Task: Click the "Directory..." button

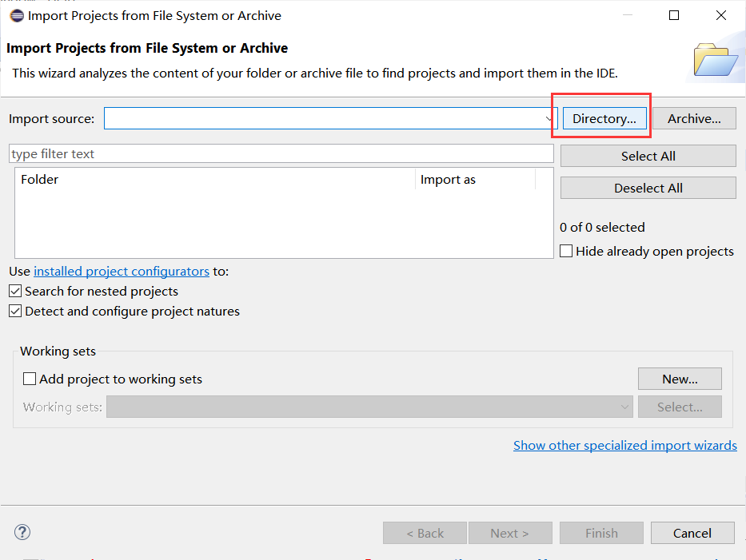Action: [604, 117]
